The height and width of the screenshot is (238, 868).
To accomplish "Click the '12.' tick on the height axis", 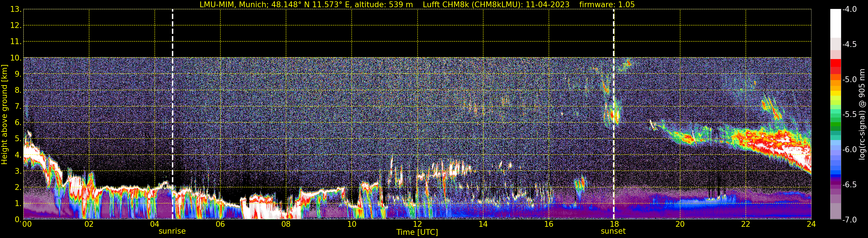I will pyautogui.click(x=16, y=26).
